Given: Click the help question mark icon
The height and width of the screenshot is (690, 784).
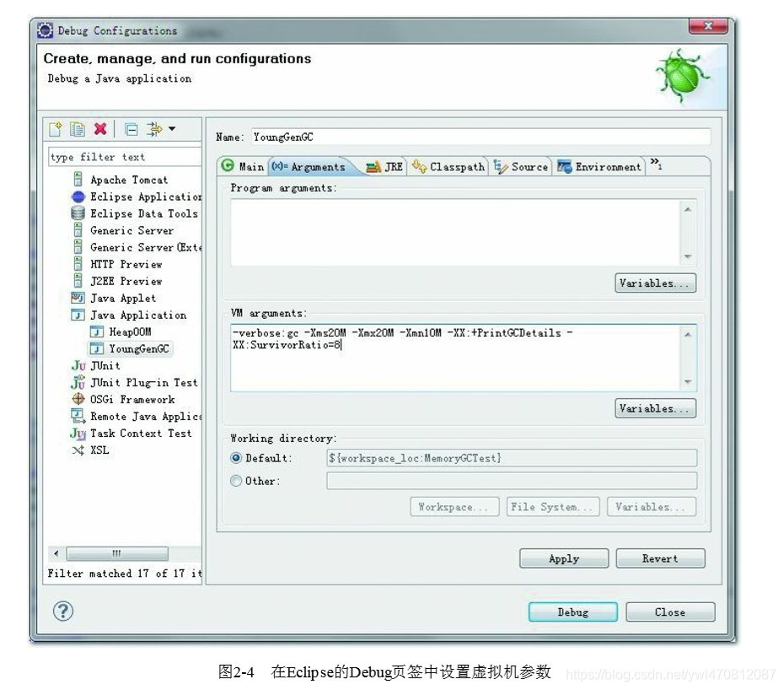Looking at the screenshot, I should [x=63, y=611].
